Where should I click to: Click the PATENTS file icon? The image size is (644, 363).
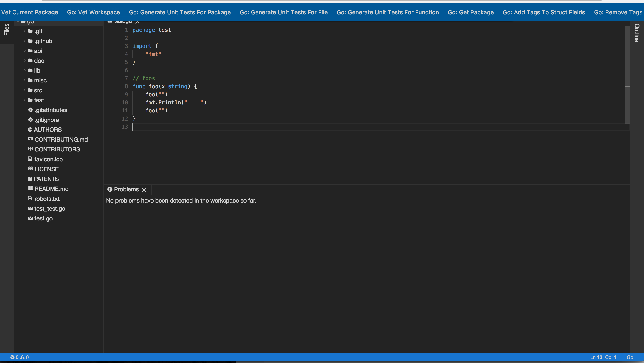[x=30, y=179]
